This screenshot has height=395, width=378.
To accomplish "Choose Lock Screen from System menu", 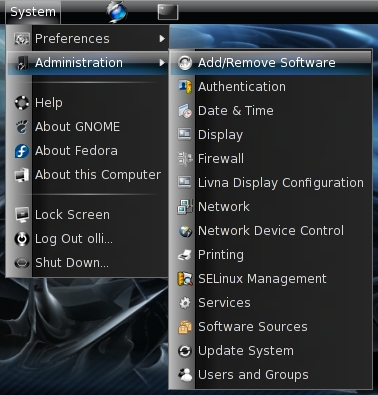I will 88,215.
